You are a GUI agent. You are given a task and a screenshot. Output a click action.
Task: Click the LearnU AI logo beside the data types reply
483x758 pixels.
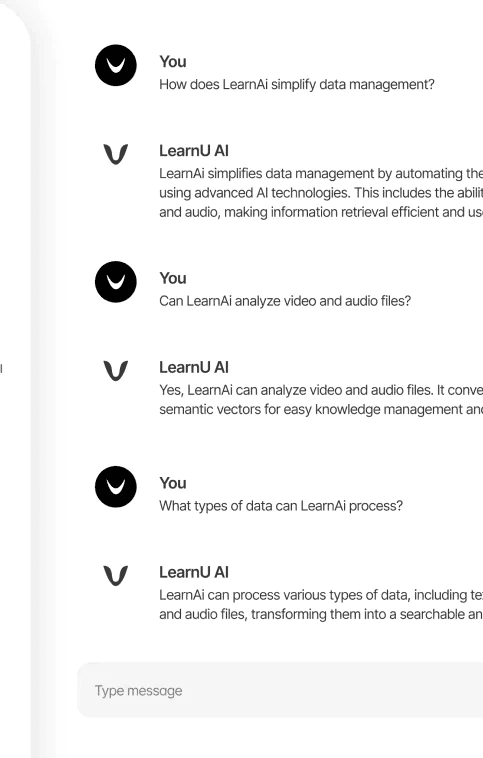pyautogui.click(x=116, y=576)
